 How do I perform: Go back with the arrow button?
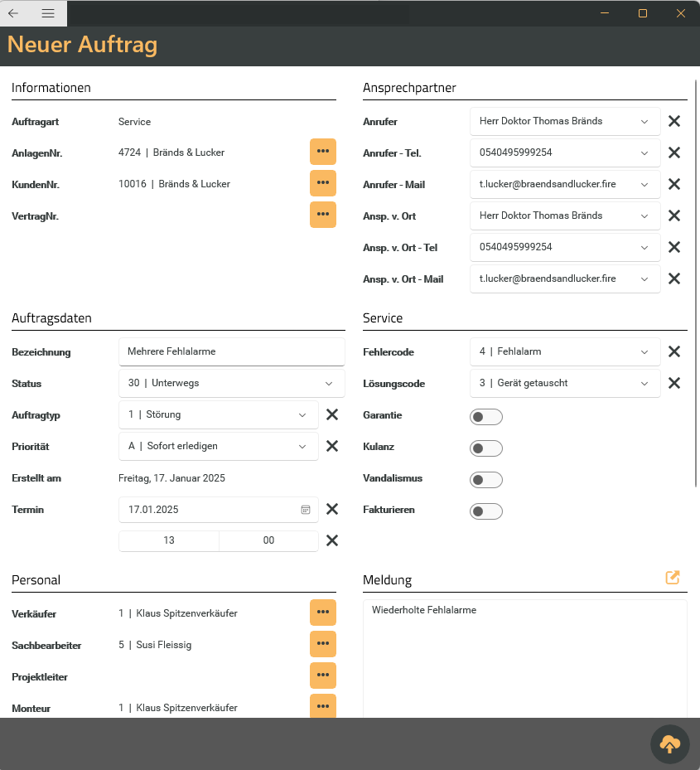(x=14, y=13)
